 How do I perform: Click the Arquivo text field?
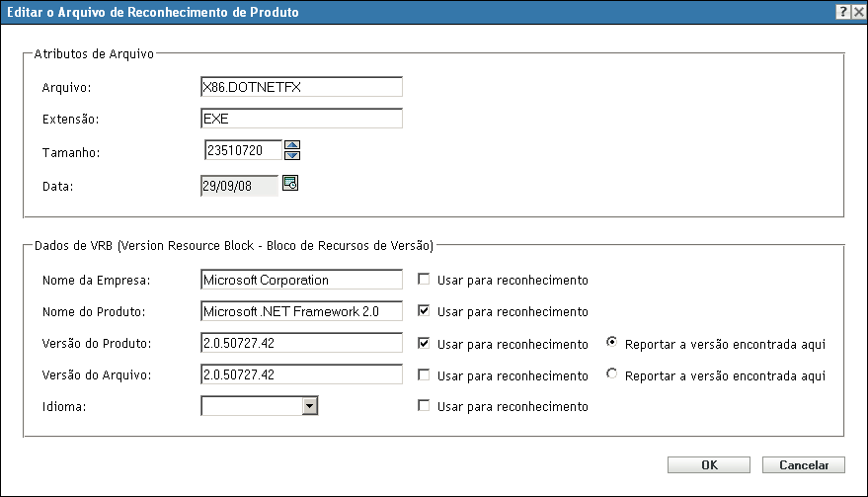click(301, 87)
